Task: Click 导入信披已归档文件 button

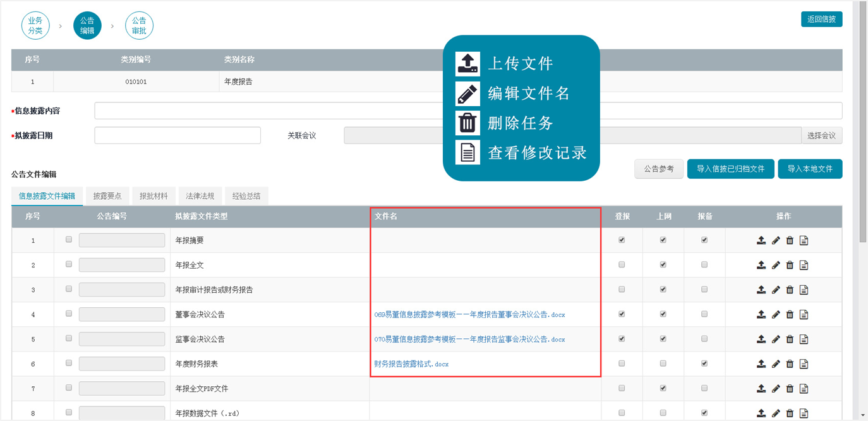Action: tap(731, 169)
